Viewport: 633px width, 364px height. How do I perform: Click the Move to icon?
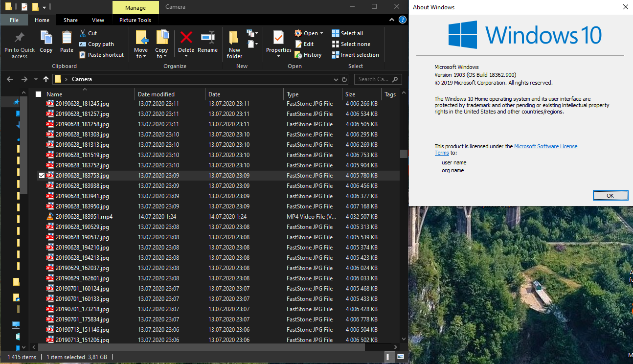click(x=141, y=38)
